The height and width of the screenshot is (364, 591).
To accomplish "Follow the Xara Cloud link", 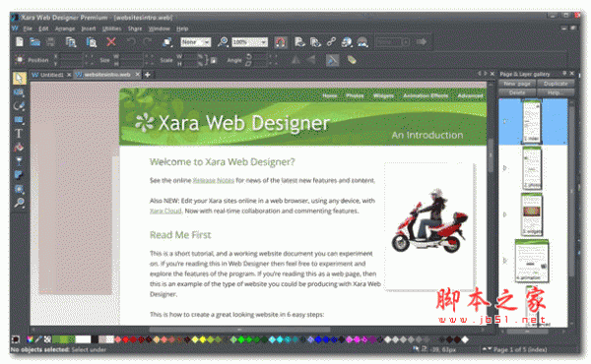I will 165,212.
